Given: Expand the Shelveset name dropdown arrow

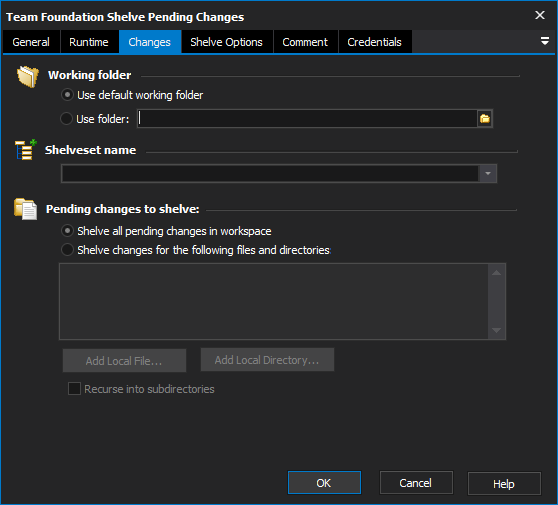Looking at the screenshot, I should click(x=488, y=173).
